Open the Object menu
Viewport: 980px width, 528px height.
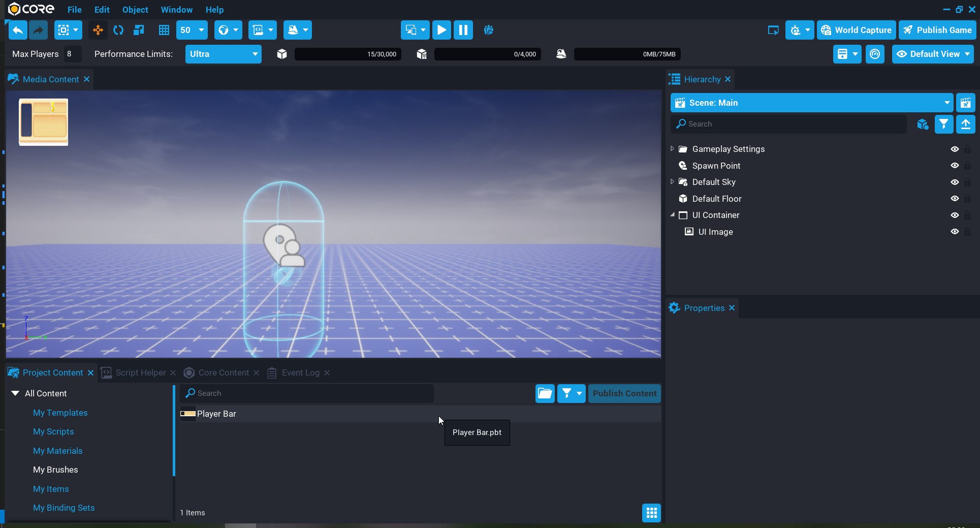click(x=135, y=10)
